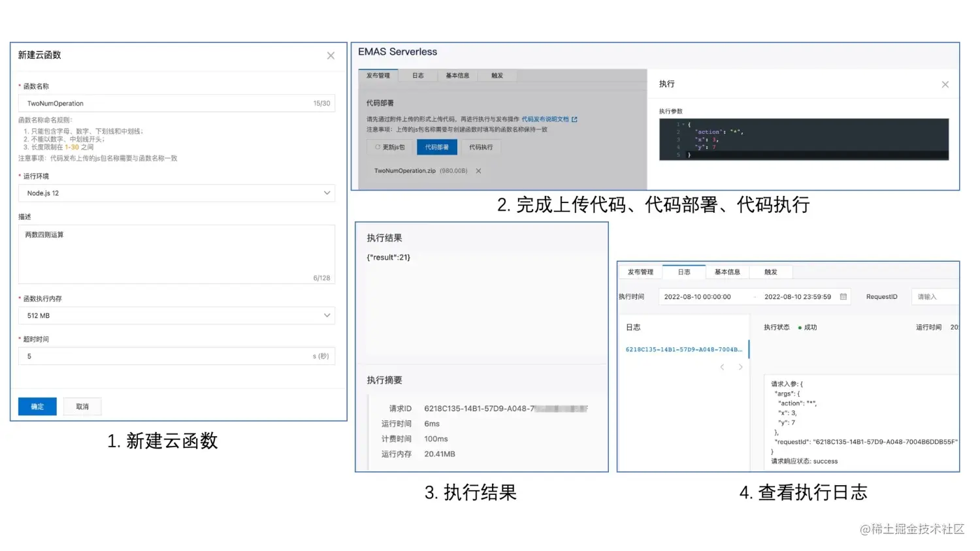This screenshot has width=980, height=551.
Task: Expand the 函数执行内存 512 MB dropdown
Action: pos(176,315)
